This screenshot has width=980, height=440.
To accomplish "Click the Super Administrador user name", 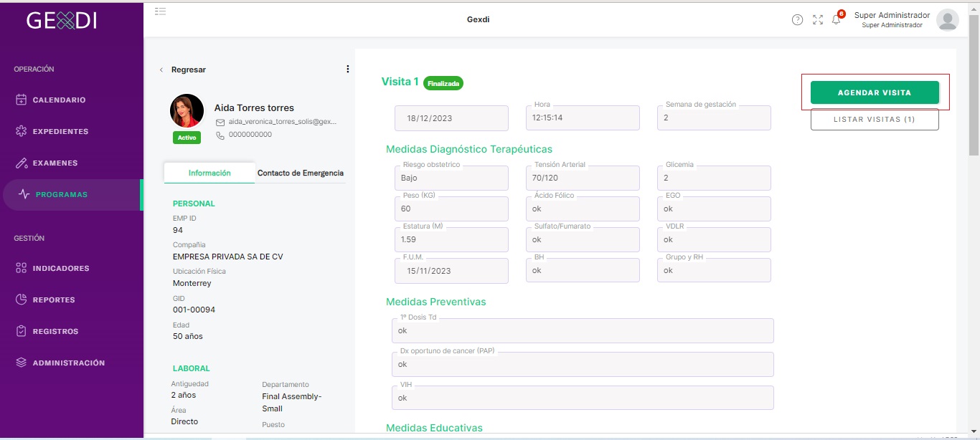I will coord(892,15).
